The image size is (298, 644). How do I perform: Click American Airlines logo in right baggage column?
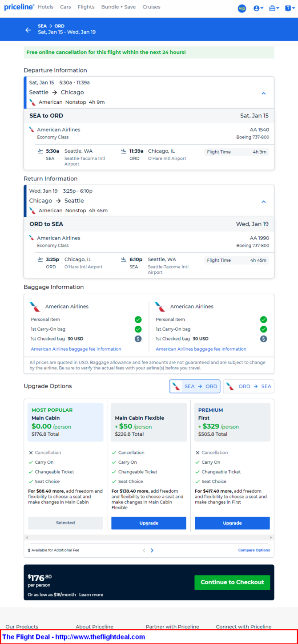pos(160,307)
